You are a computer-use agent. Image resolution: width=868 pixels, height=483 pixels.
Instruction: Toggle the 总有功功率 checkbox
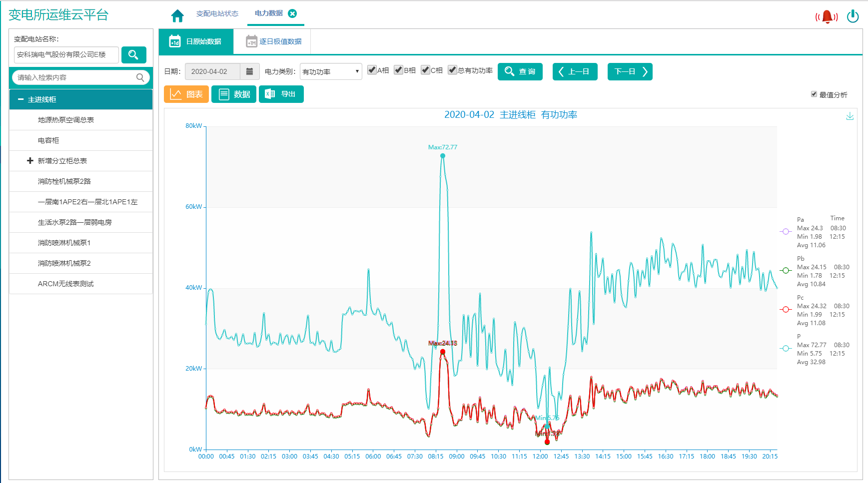coord(452,70)
